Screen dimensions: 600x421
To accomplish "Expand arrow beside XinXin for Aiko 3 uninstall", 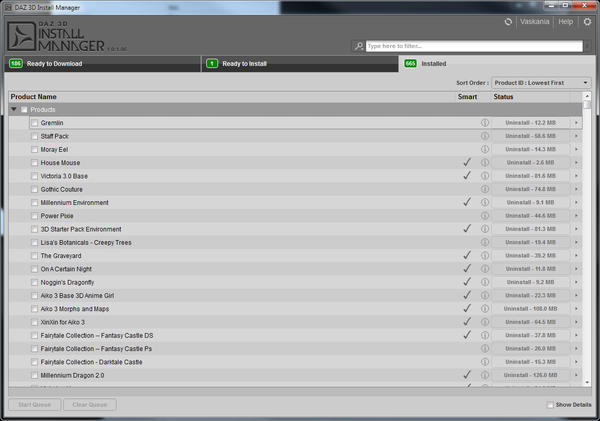I will (x=576, y=322).
